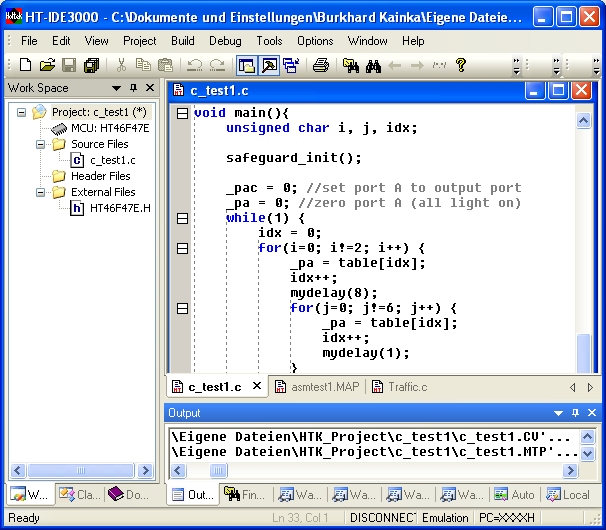Viewport: 606px width, 530px height.
Task: Open the Output panel dropdown arrow
Action: click(559, 413)
